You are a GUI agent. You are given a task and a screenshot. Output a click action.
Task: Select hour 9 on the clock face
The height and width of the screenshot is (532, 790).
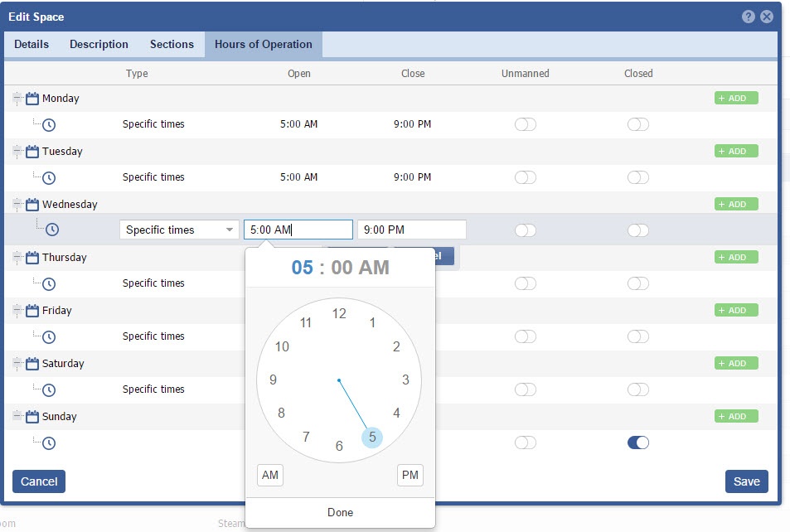pyautogui.click(x=273, y=380)
